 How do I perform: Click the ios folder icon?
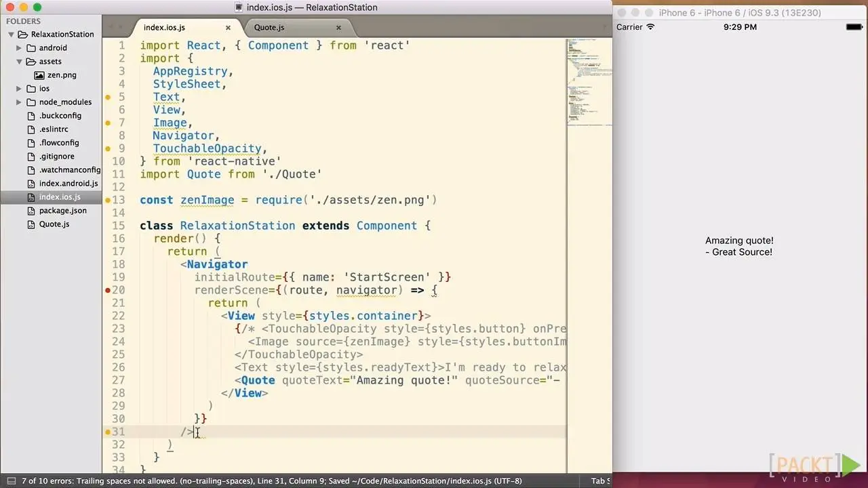pyautogui.click(x=31, y=89)
